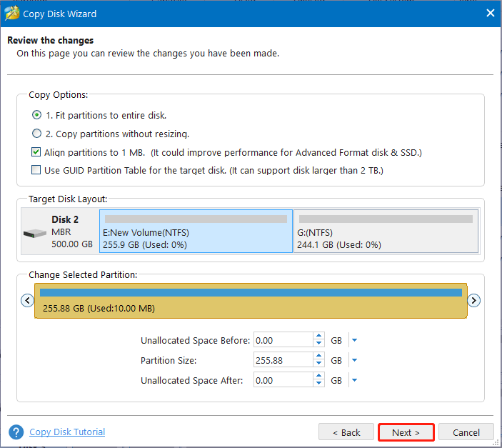
Task: Enable Use GUID Partition Table checkbox
Action: (x=36, y=170)
